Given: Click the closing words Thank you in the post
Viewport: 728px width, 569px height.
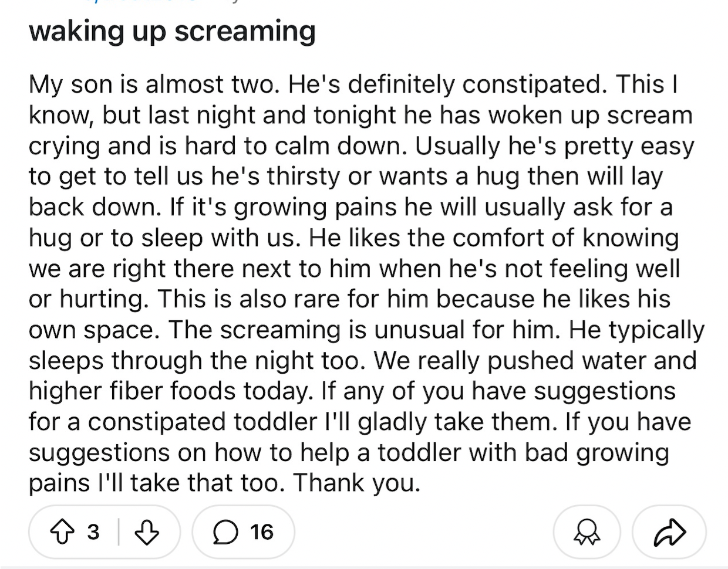Looking at the screenshot, I should [x=356, y=483].
